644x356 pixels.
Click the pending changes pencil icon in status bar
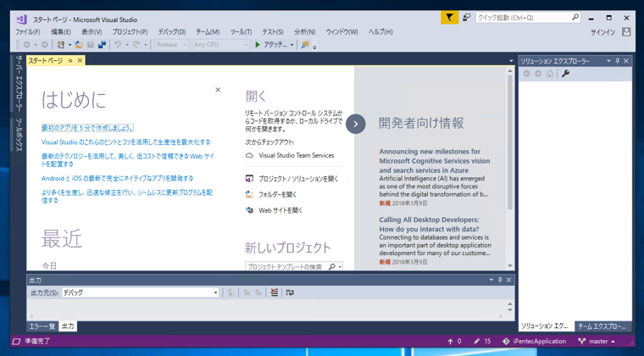(x=476, y=342)
